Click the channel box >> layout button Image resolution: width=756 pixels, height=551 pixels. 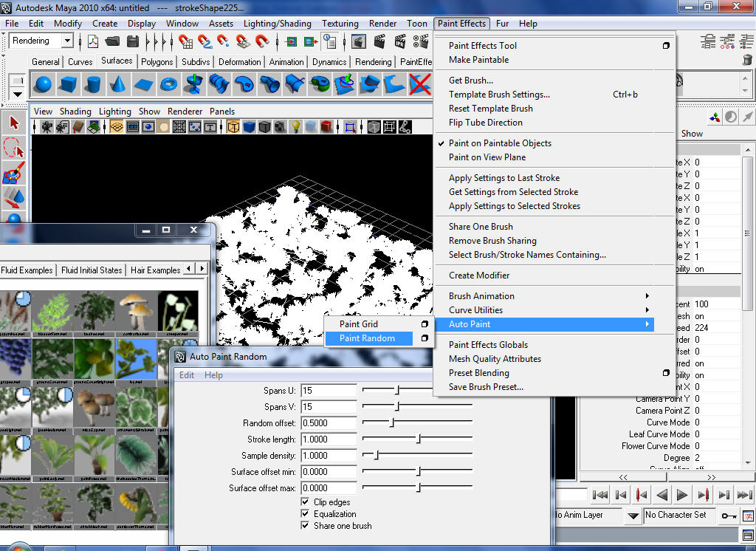click(711, 477)
